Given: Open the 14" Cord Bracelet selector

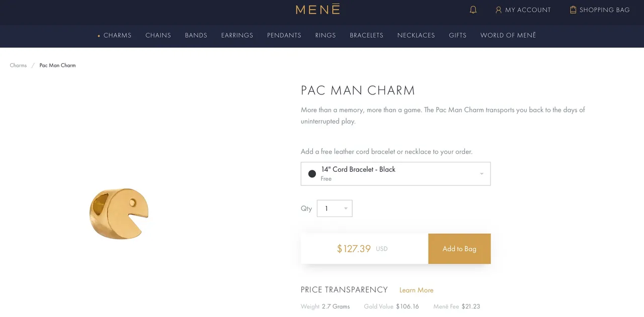Looking at the screenshot, I should pos(395,174).
